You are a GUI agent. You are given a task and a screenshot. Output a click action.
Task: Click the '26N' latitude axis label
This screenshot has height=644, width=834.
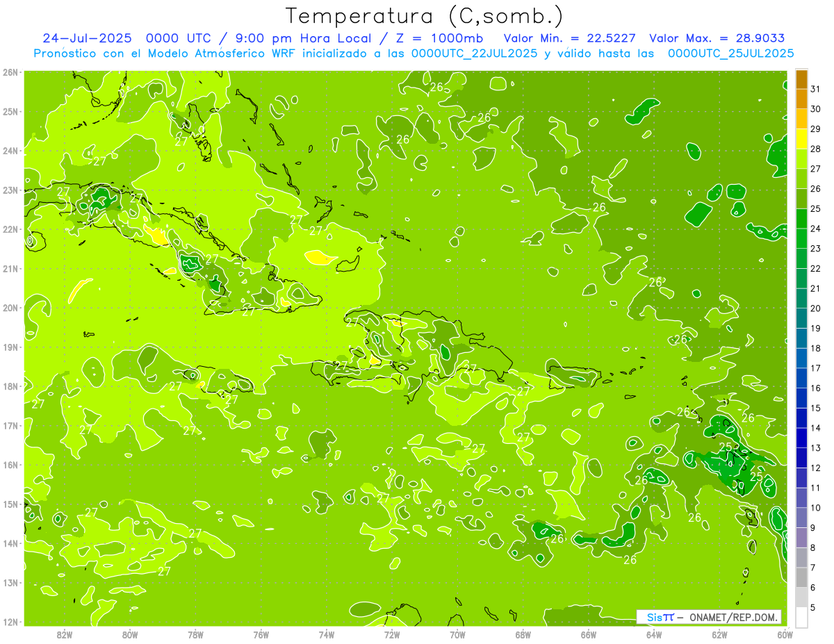coord(11,72)
